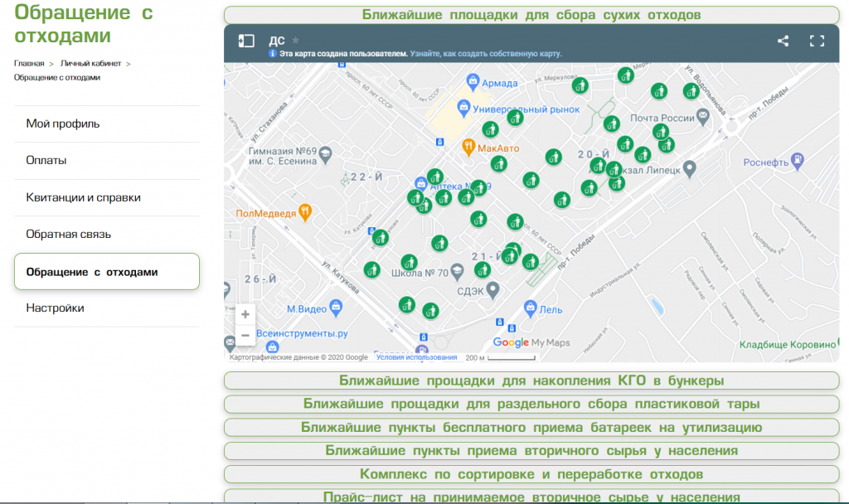849x504 pixels.
Task: Star the ДС map as favorite
Action: [x=295, y=40]
